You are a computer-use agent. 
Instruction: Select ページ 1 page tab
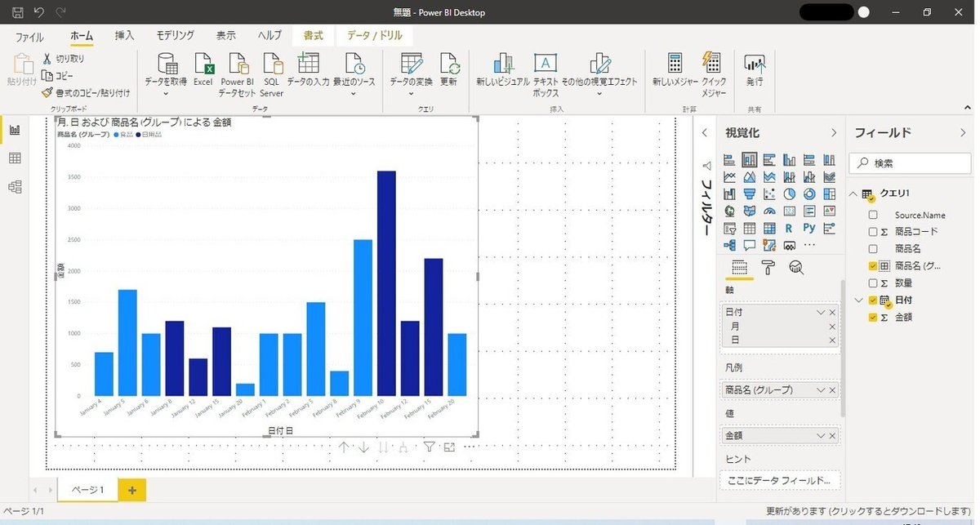[x=88, y=490]
